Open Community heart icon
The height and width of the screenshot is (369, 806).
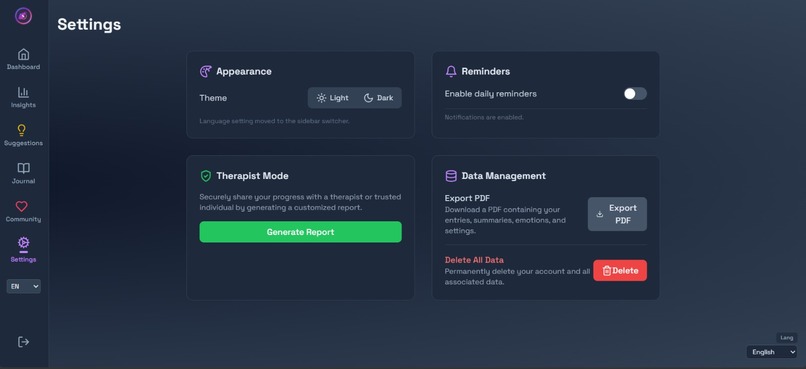click(x=22, y=206)
